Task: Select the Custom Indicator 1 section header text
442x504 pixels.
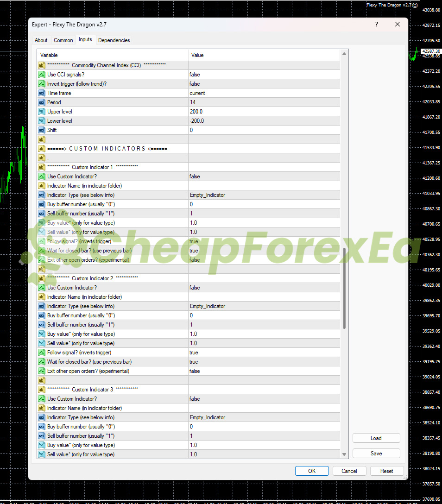Action: click(93, 167)
